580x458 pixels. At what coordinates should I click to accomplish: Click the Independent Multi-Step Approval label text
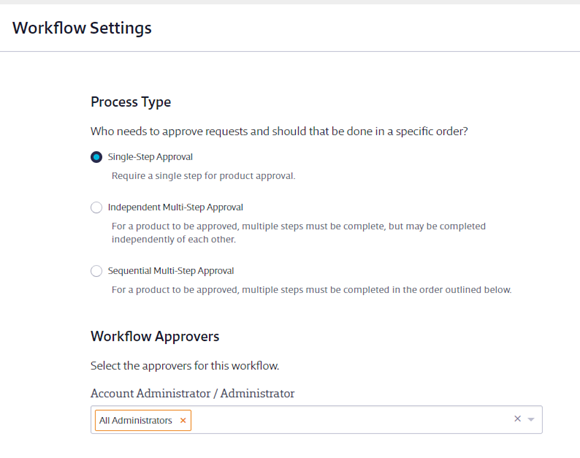[x=175, y=207]
